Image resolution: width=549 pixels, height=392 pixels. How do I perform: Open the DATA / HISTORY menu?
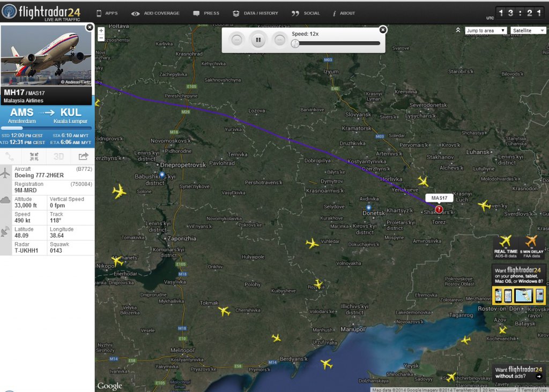pyautogui.click(x=256, y=13)
